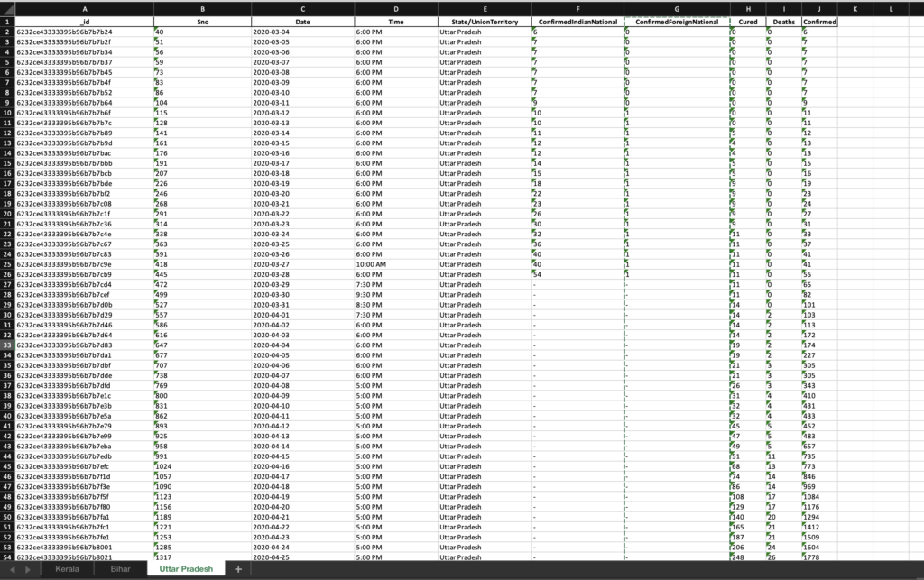This screenshot has width=924, height=580.
Task: Click the ConfirmedForeignNational header cell
Action: [x=676, y=21]
